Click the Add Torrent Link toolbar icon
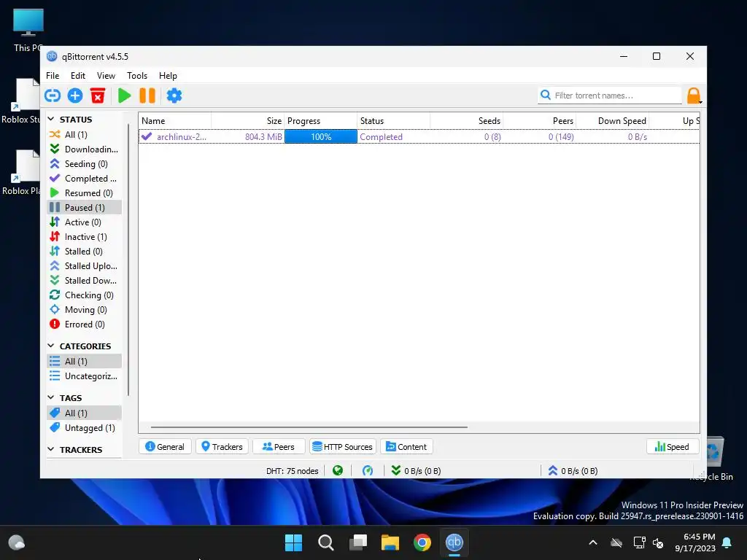This screenshot has height=560, width=747. [x=53, y=96]
